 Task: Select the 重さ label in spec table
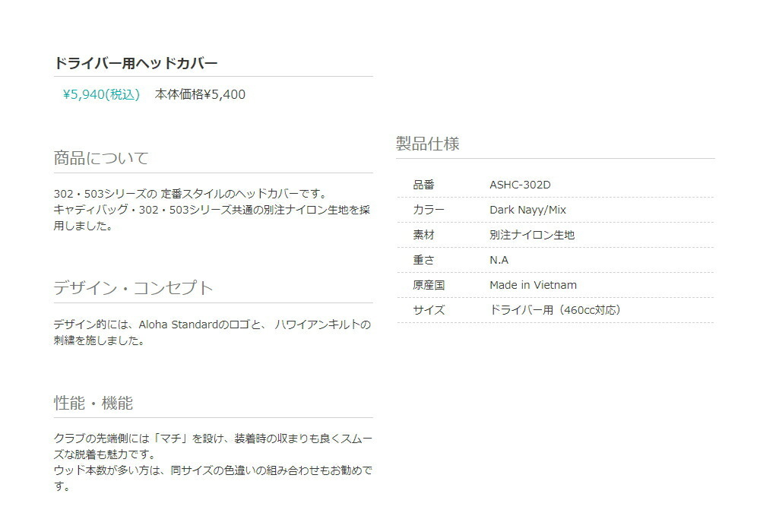click(423, 260)
